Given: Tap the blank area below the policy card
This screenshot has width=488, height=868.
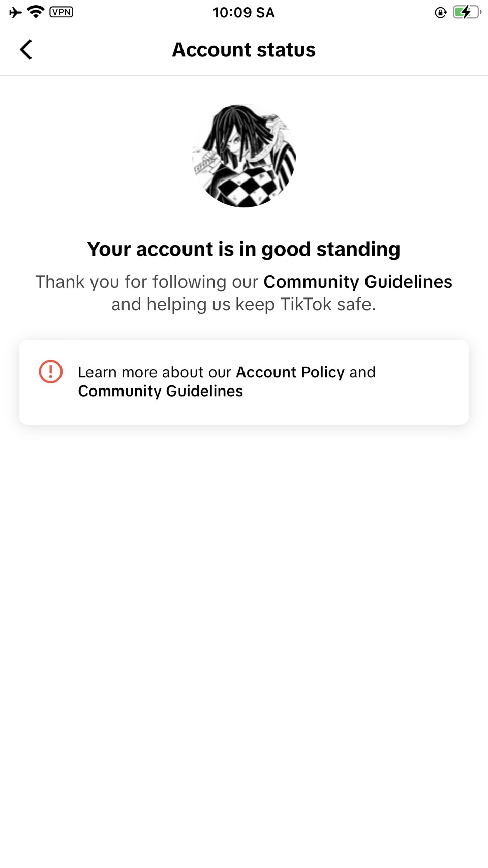Looking at the screenshot, I should click(244, 610).
